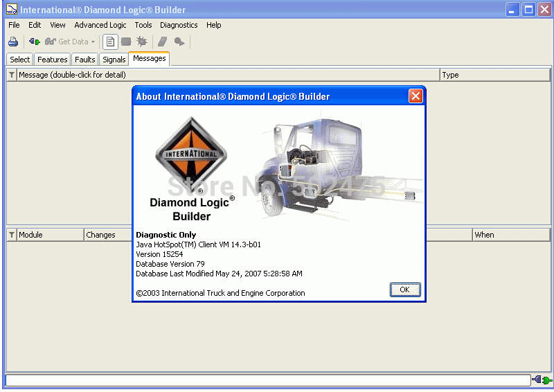Open the Advanced Logic menu
This screenshot has height=392, width=554.
(100, 25)
